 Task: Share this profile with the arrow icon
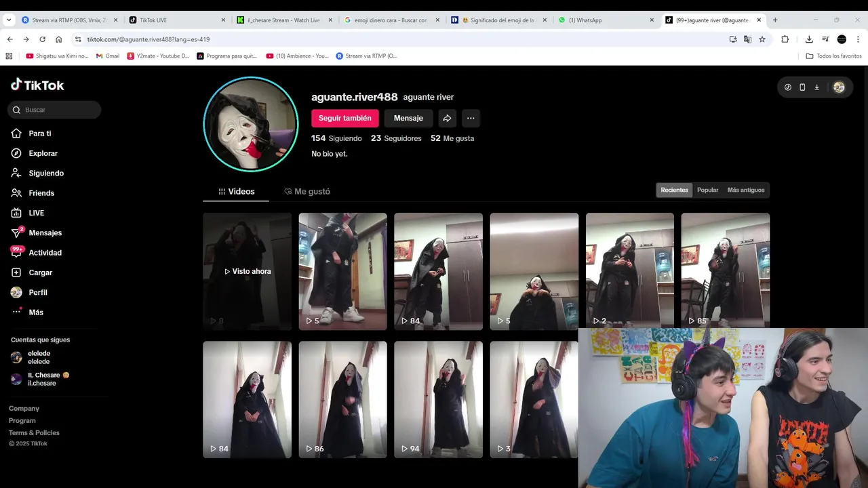click(x=447, y=118)
